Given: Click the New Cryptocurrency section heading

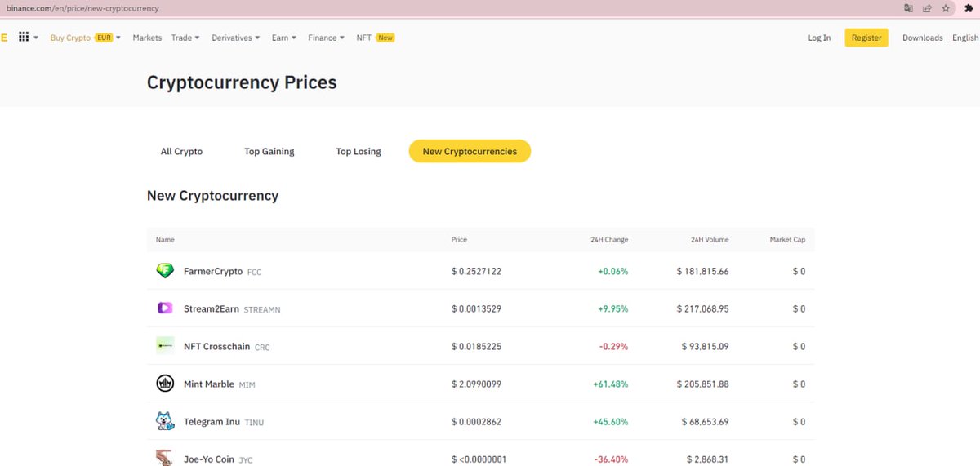Looking at the screenshot, I should tap(212, 196).
